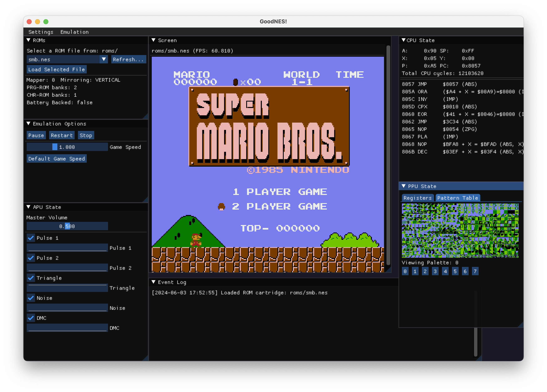The height and width of the screenshot is (392, 547).
Task: Click the Noise waveform plot
Action: [67, 308]
